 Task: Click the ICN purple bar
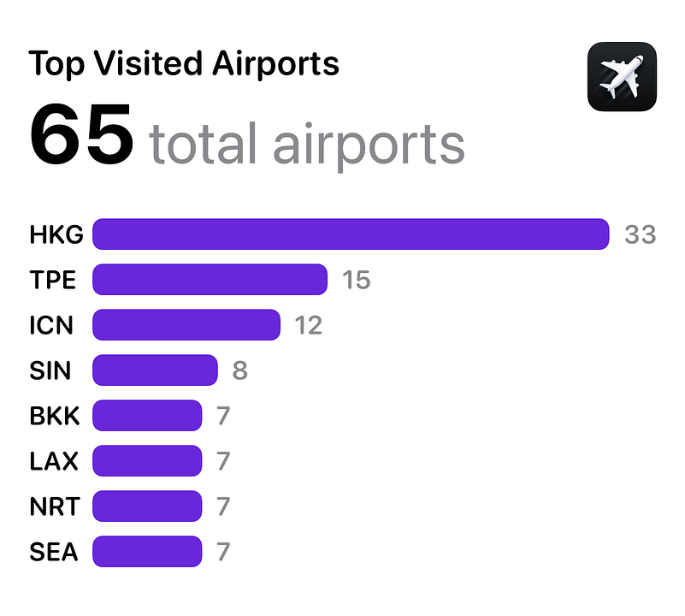point(186,325)
